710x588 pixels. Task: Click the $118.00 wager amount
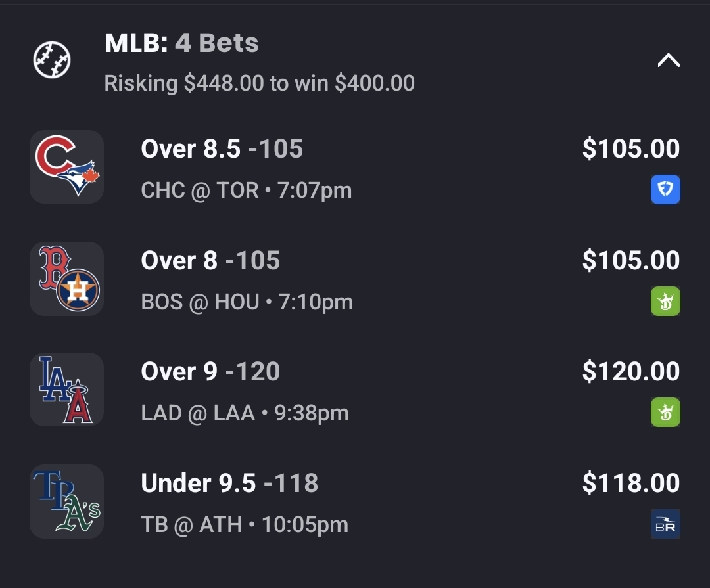(630, 484)
